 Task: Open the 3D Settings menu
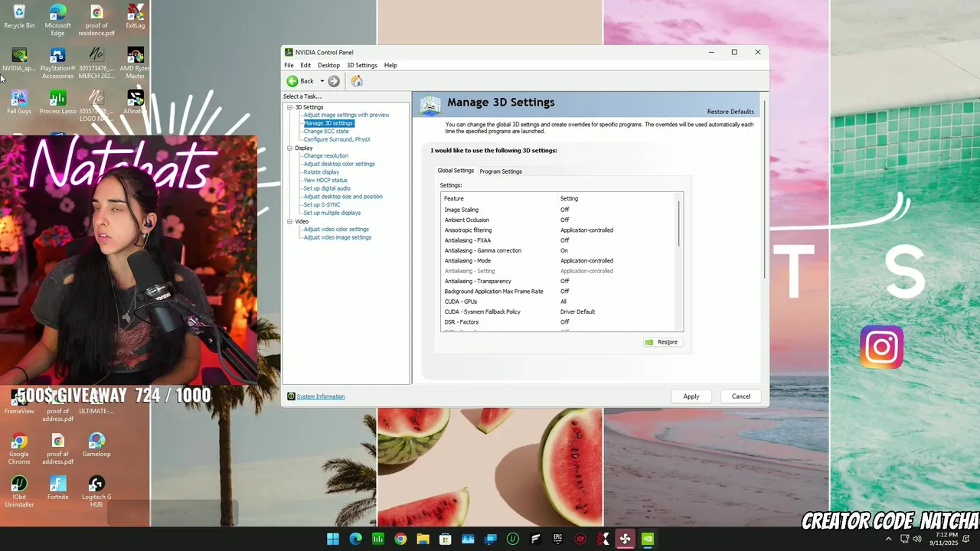[362, 65]
